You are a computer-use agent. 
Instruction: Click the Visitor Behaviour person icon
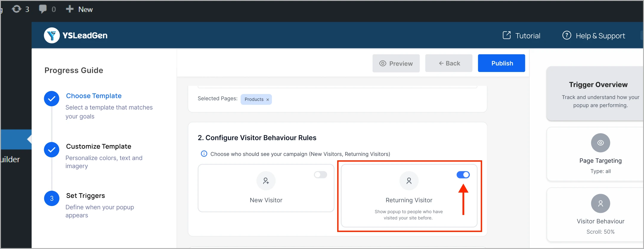tap(600, 203)
